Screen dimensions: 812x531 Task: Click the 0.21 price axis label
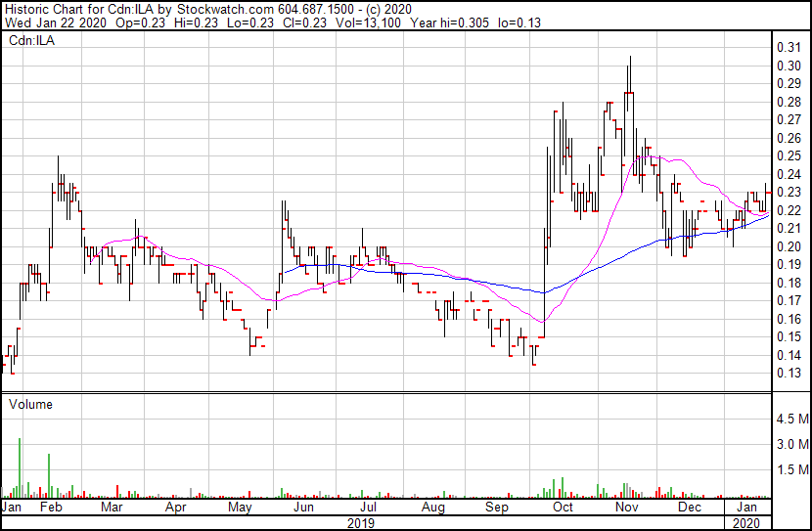(789, 229)
